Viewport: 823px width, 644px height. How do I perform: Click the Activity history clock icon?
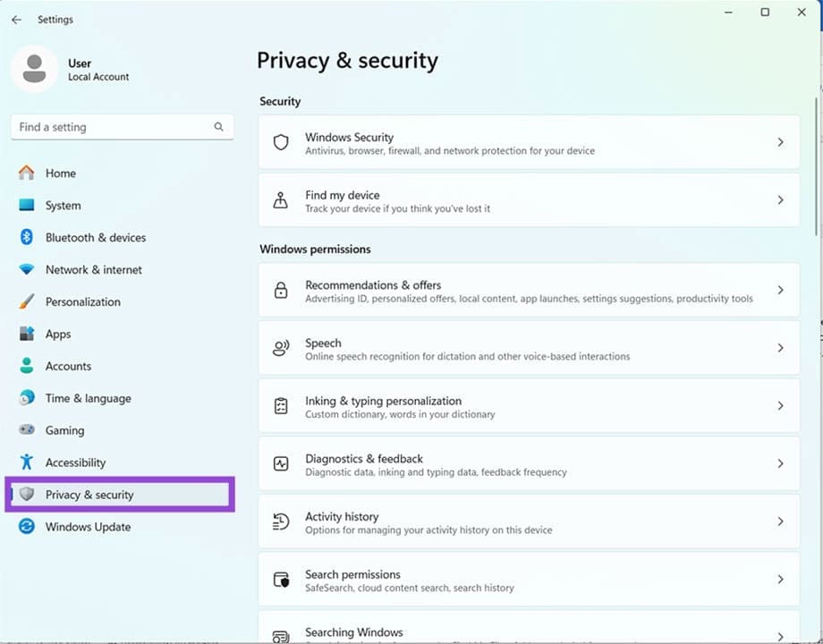pyautogui.click(x=281, y=522)
